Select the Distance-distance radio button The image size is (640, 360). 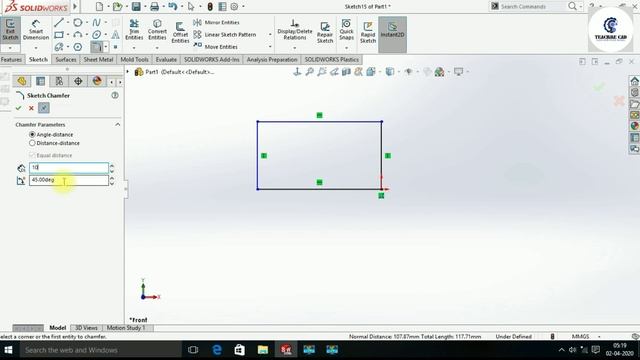[32, 143]
